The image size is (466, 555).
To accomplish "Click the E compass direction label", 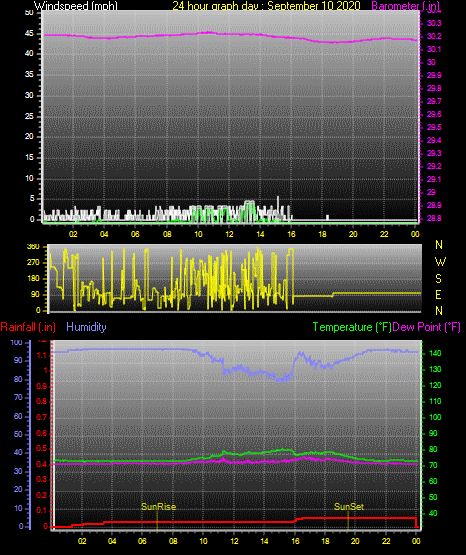I will pyautogui.click(x=438, y=294).
